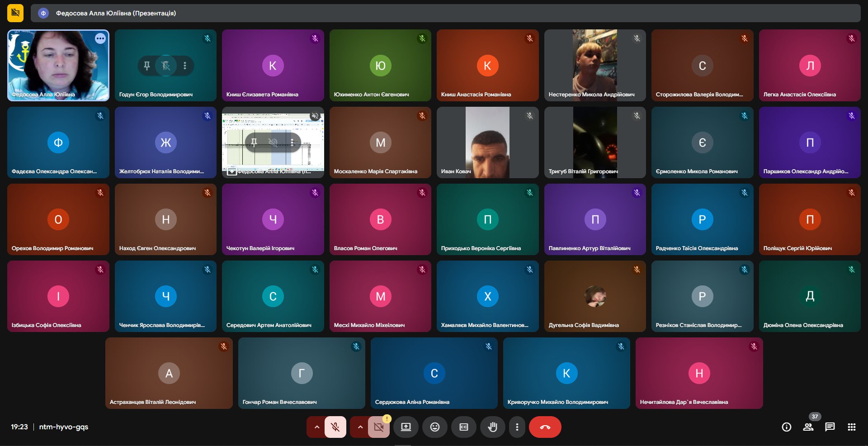The width and height of the screenshot is (868, 446).
Task: Toggle closed captions
Action: click(463, 427)
